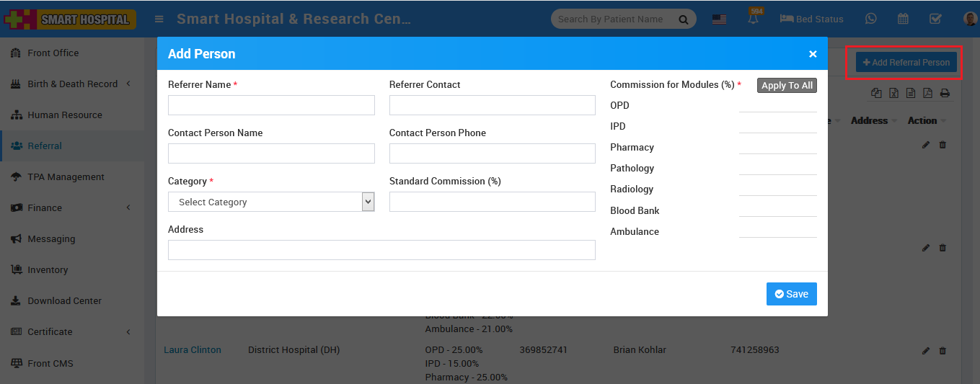Image resolution: width=980 pixels, height=384 pixels.
Task: Focus the OPD commission field
Action: coord(777,105)
